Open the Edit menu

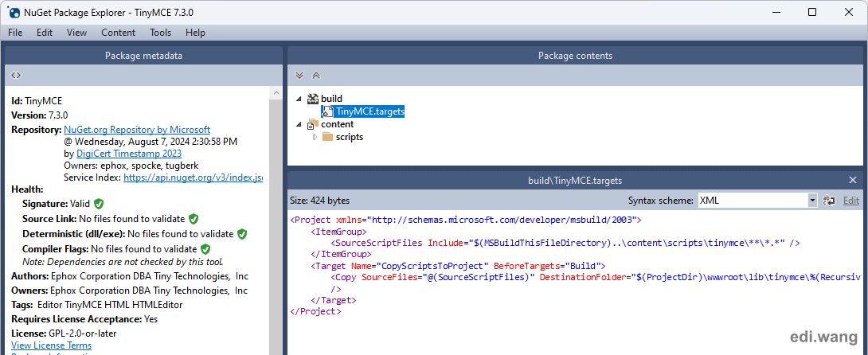45,33
